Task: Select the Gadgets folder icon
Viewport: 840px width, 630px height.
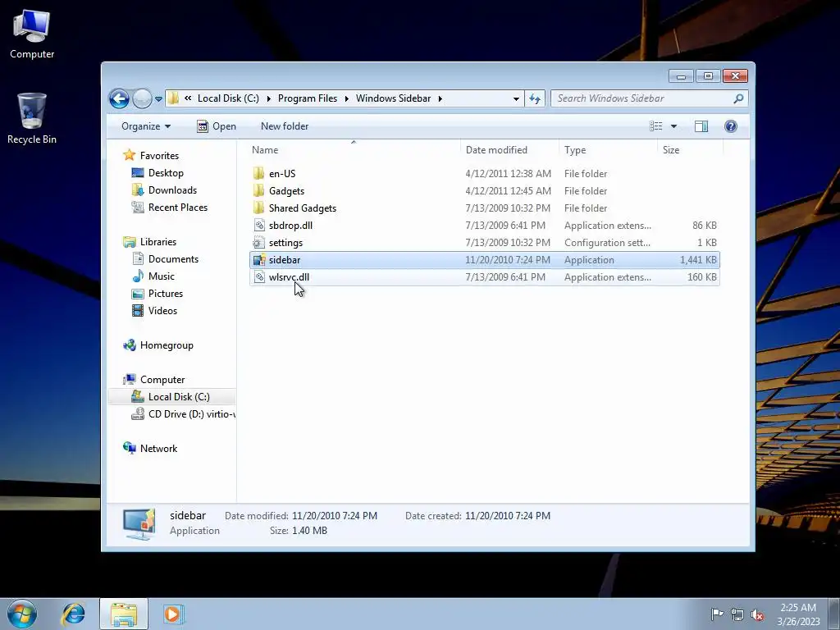Action: point(258,190)
